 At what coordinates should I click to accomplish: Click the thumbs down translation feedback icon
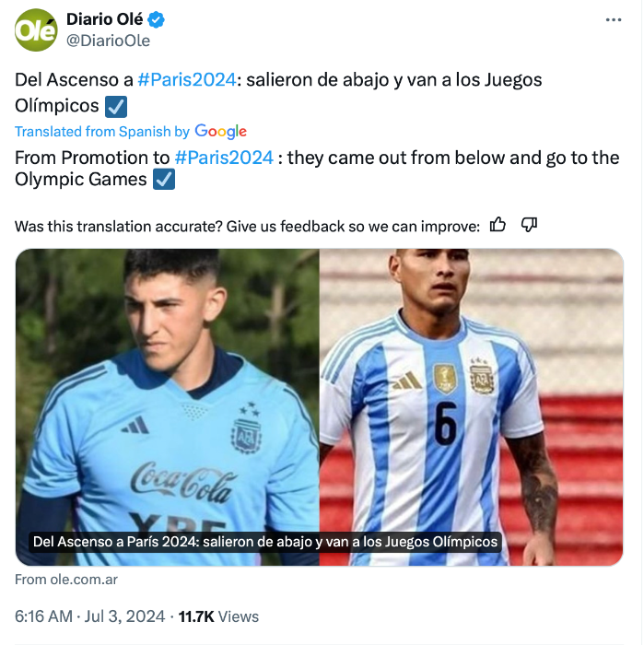[x=529, y=225]
